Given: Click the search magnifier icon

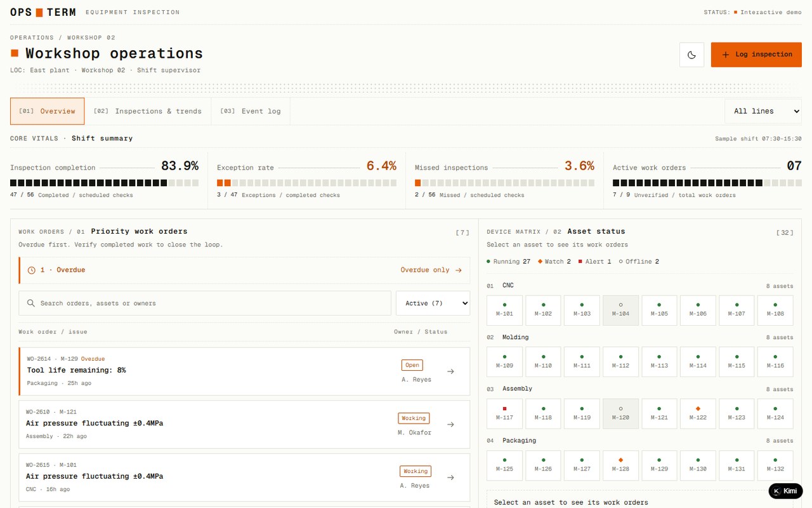Looking at the screenshot, I should pyautogui.click(x=30, y=304).
